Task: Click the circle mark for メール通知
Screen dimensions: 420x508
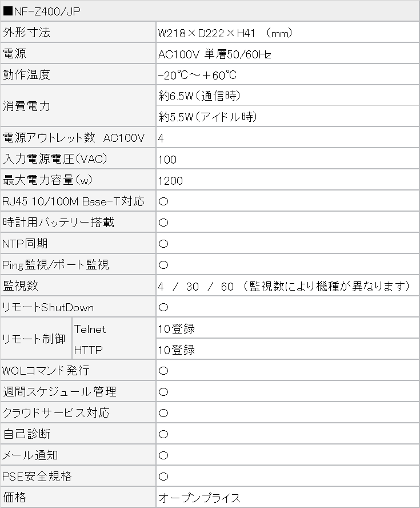Action: pos(163,455)
